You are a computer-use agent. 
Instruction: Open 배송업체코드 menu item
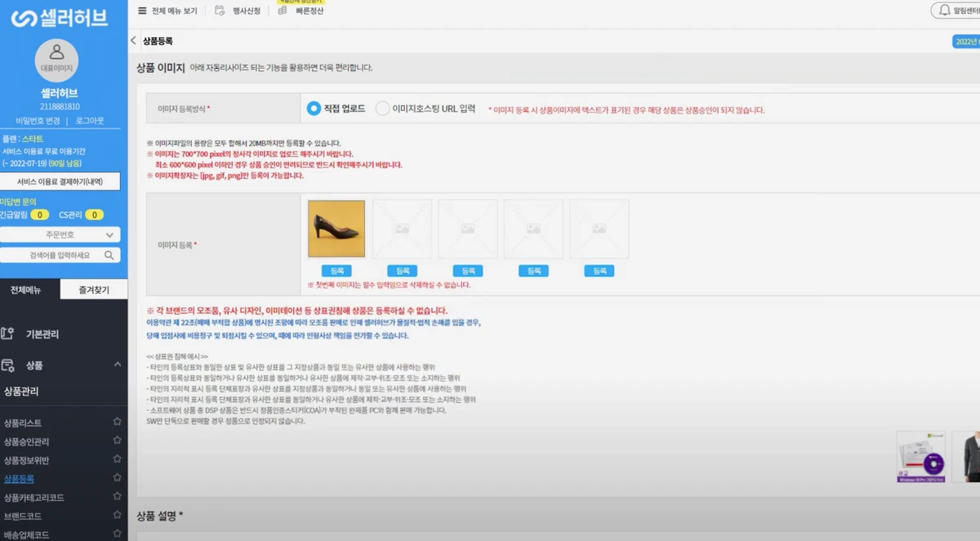27,535
